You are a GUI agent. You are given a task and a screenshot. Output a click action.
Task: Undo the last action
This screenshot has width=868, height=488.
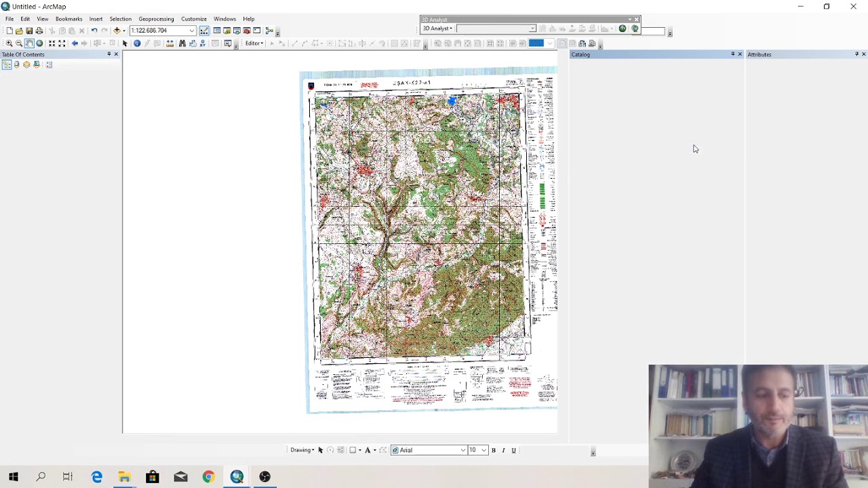pos(94,30)
